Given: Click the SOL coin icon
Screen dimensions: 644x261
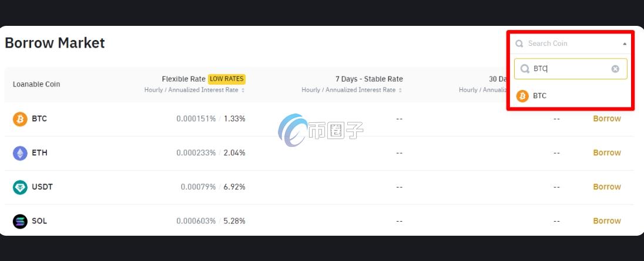Looking at the screenshot, I should tap(20, 222).
